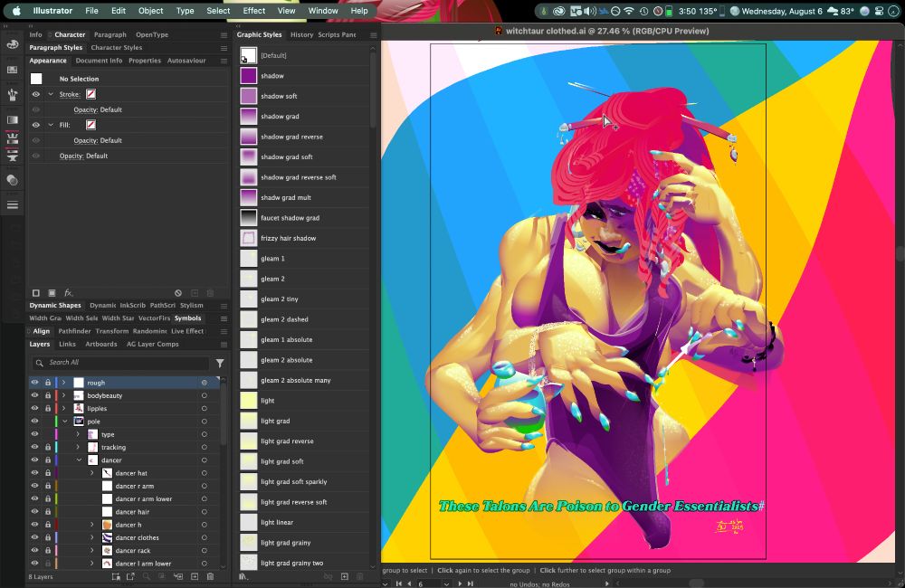Screen dimensions: 905x588
Task: Open the crown gradient icon in left dock
Action: [x=12, y=138]
